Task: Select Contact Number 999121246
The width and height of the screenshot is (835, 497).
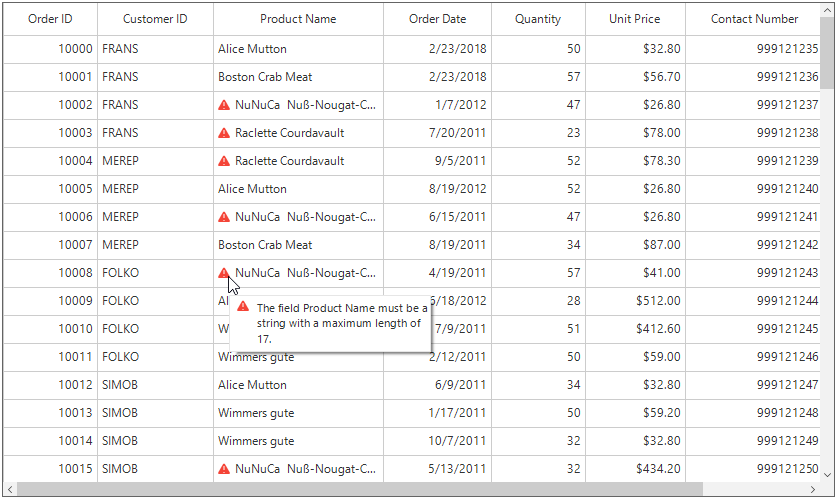Action: pyautogui.click(x=753, y=357)
